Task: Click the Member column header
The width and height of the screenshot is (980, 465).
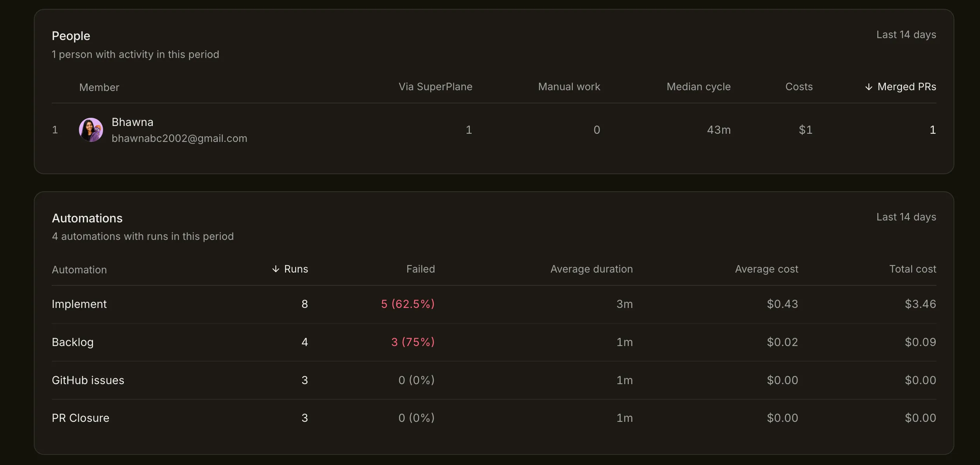Action: pyautogui.click(x=99, y=87)
